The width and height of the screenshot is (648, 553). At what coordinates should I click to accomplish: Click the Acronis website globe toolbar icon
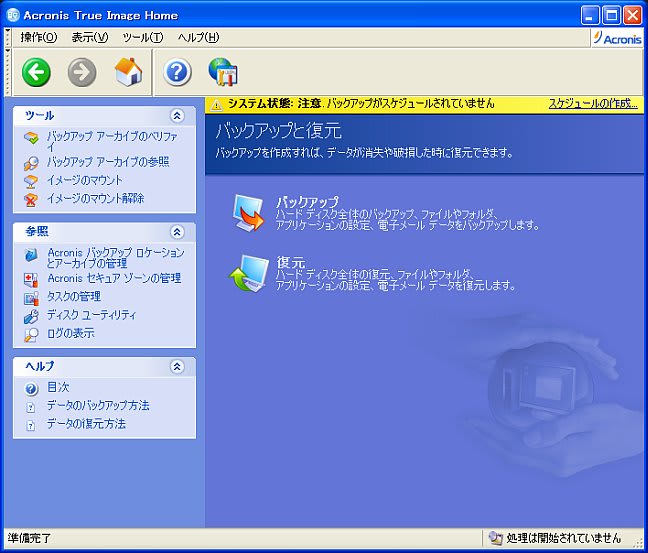(222, 72)
